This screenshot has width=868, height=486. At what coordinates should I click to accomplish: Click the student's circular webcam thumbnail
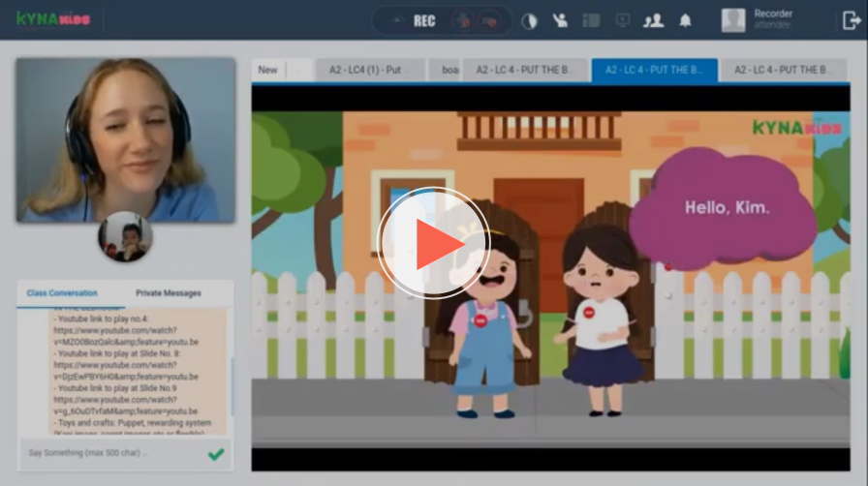point(125,236)
